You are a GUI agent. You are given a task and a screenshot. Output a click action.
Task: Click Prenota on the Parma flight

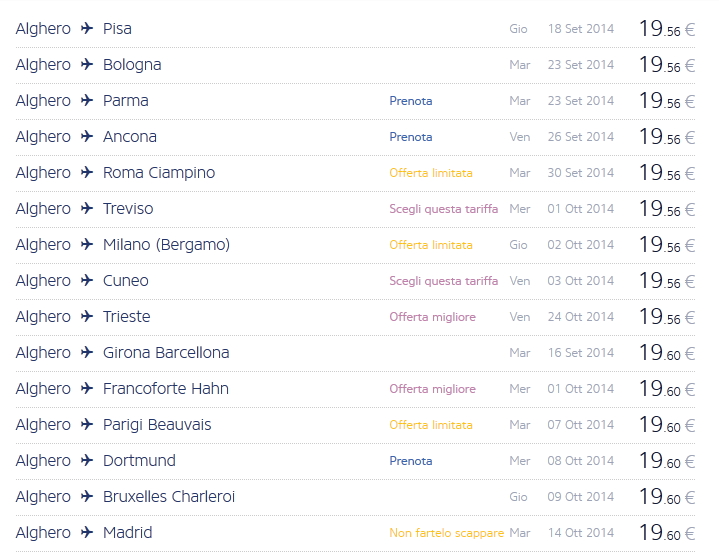[x=411, y=101]
